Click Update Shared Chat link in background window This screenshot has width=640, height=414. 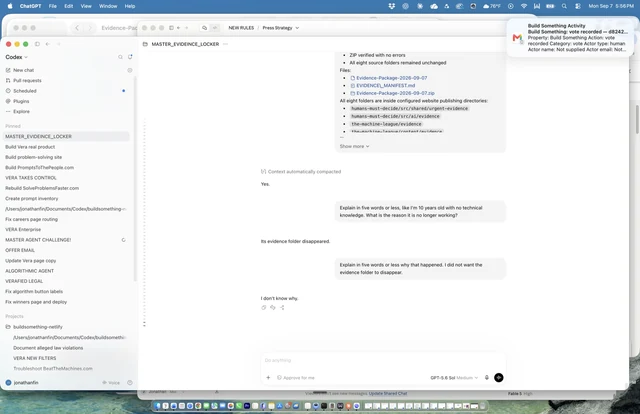(x=388, y=394)
